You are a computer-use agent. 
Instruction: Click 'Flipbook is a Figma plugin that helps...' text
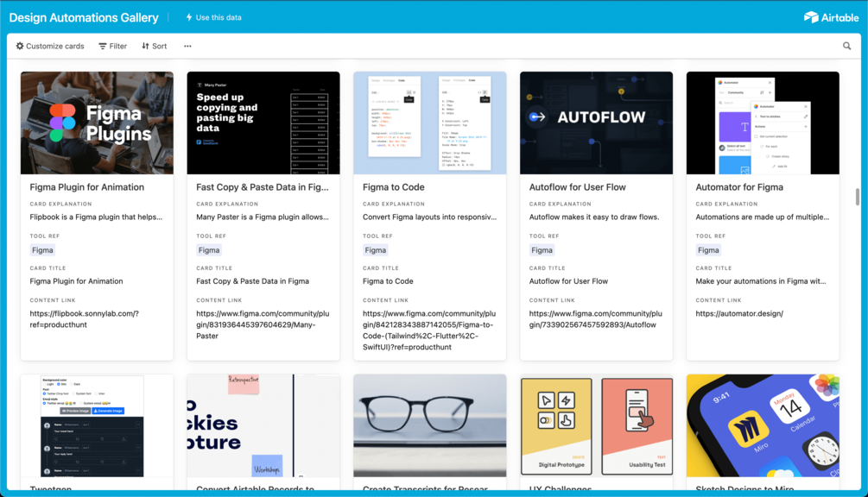tap(96, 217)
